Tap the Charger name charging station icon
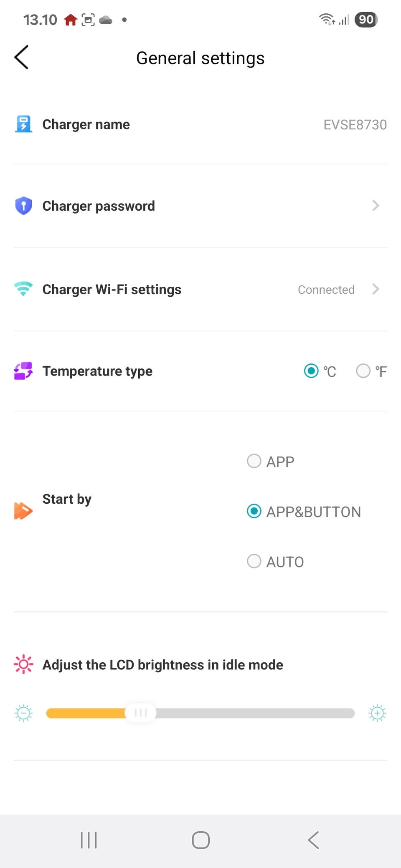Viewport: 401px width, 868px height. [23, 124]
